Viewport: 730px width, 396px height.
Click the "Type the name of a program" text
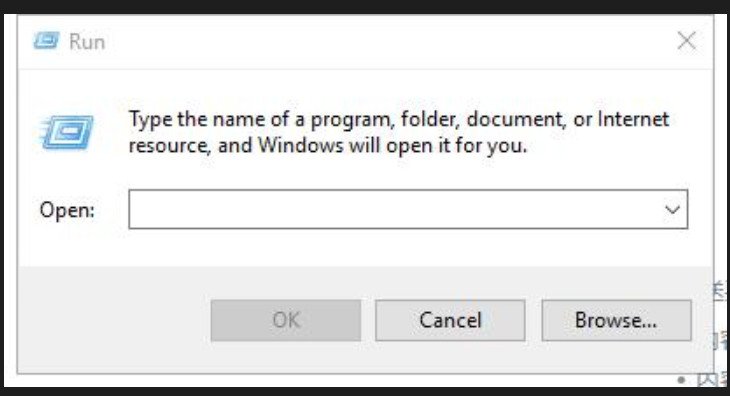[x=262, y=119]
